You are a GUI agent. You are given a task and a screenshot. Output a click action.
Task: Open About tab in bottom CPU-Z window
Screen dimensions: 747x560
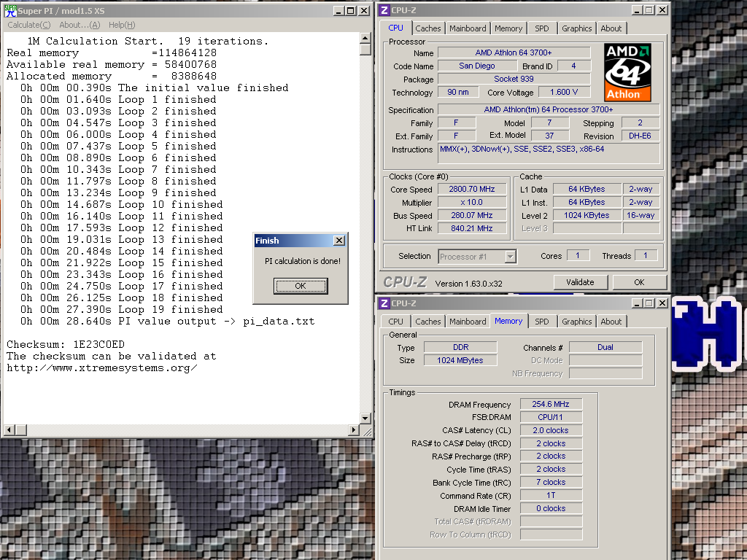pyautogui.click(x=611, y=322)
